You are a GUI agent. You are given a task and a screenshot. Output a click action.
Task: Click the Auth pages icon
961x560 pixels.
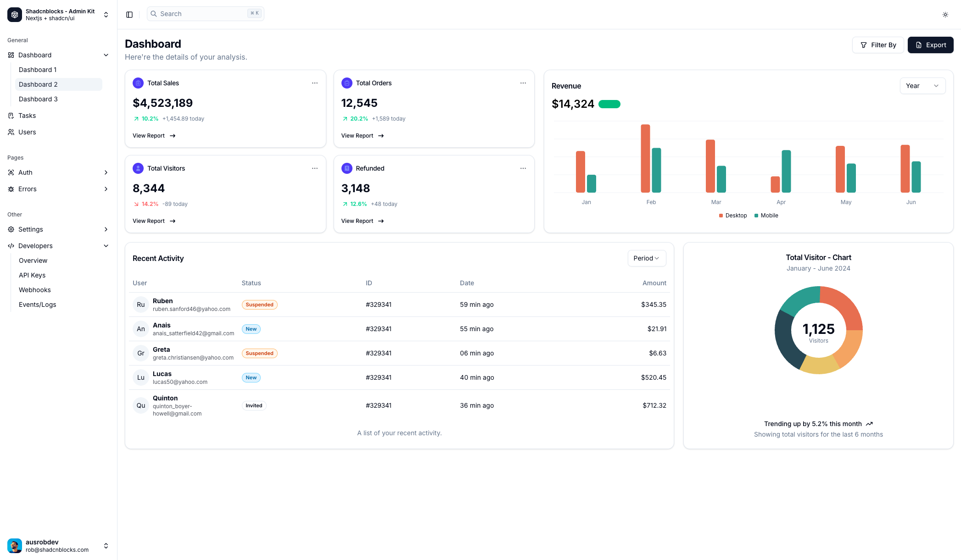coord(11,172)
